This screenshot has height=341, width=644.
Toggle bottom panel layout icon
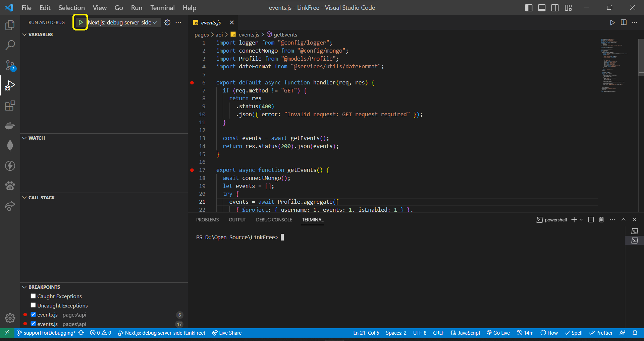click(x=542, y=8)
